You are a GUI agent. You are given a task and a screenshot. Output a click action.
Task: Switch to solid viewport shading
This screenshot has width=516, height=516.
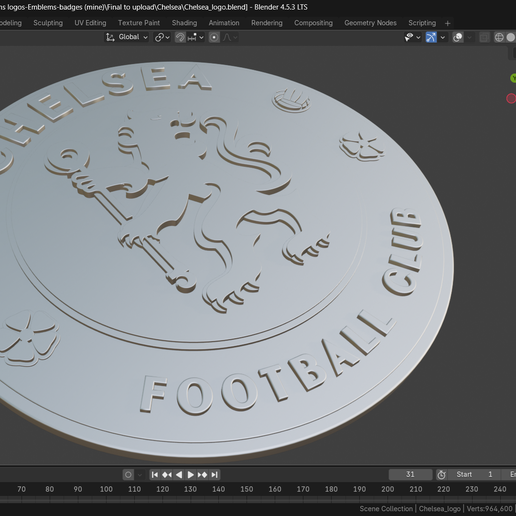(x=511, y=37)
